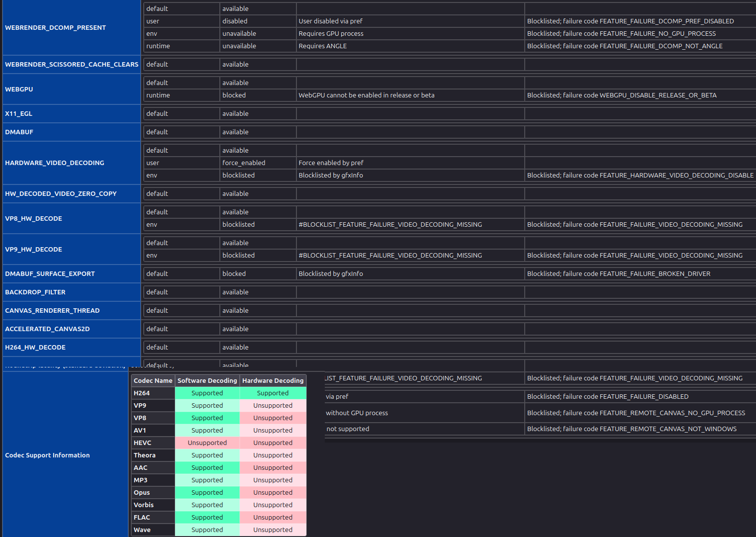
Task: Click WEBGPU 'blocked' status cell
Action: (x=258, y=95)
